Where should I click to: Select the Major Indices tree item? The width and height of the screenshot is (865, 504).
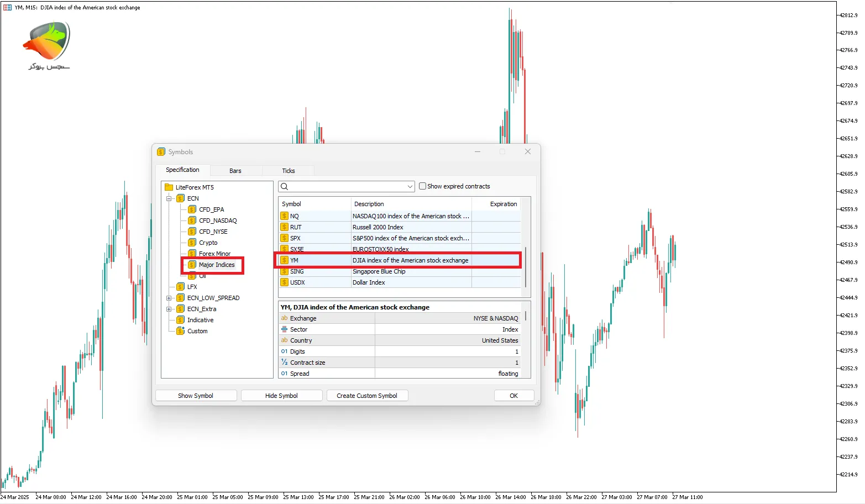coord(217,265)
